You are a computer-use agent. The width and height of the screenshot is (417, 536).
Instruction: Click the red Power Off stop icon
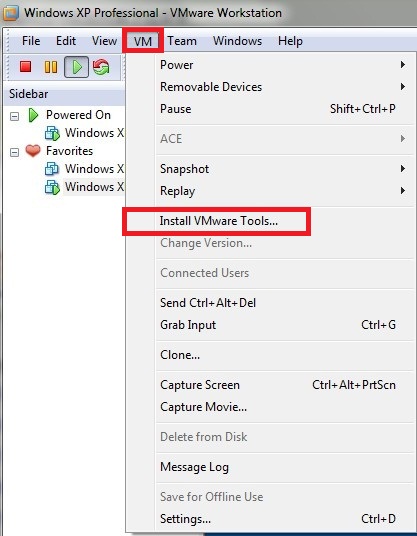26,66
